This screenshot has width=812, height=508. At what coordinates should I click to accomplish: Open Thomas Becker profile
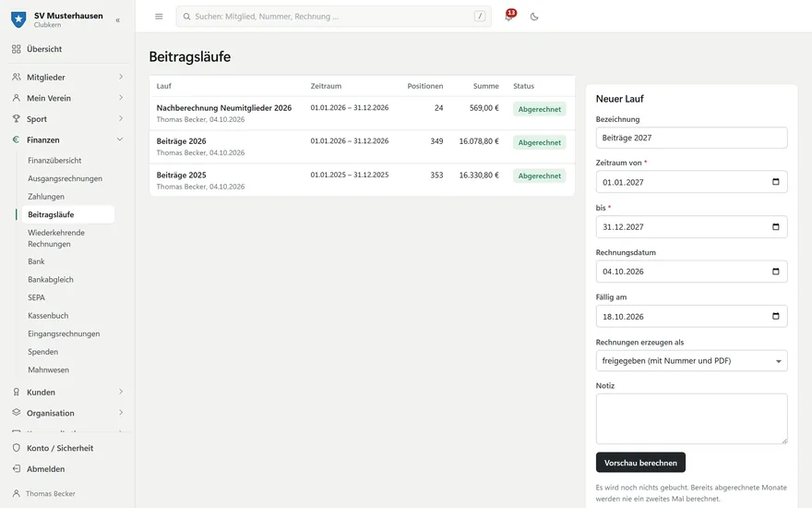pyautogui.click(x=51, y=493)
